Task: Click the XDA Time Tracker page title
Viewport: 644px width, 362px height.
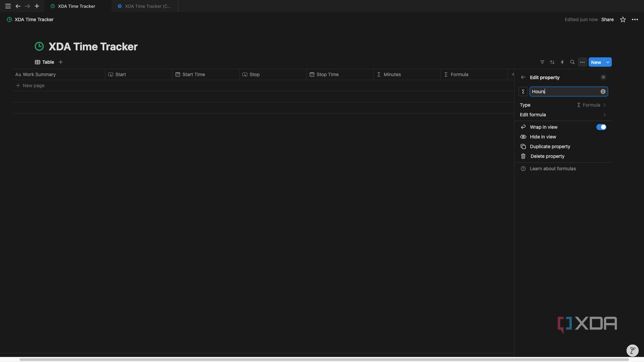Action: pos(93,46)
